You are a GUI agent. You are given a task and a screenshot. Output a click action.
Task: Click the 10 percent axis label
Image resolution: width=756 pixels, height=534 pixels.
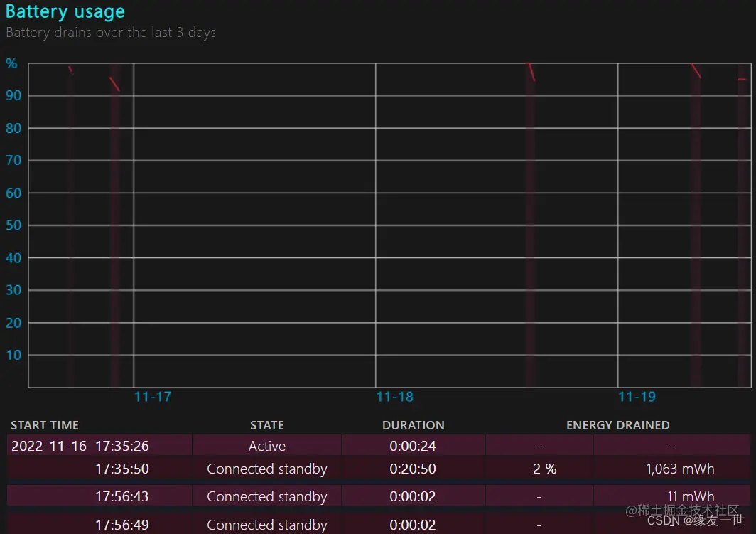(x=13, y=355)
